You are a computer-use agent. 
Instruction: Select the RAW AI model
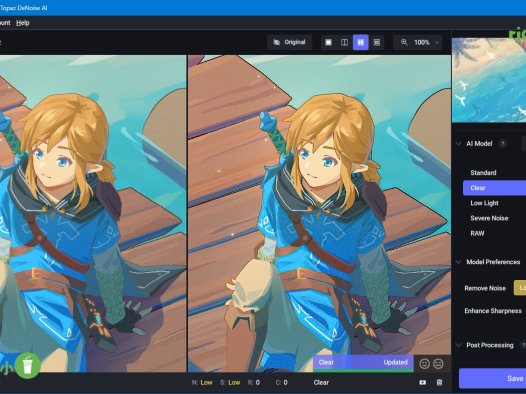click(477, 233)
